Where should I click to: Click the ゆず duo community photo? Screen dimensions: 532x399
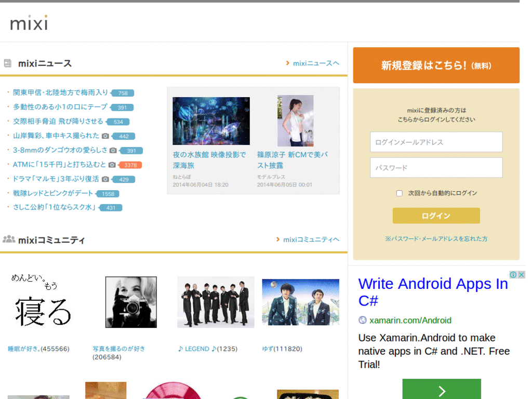(x=301, y=302)
